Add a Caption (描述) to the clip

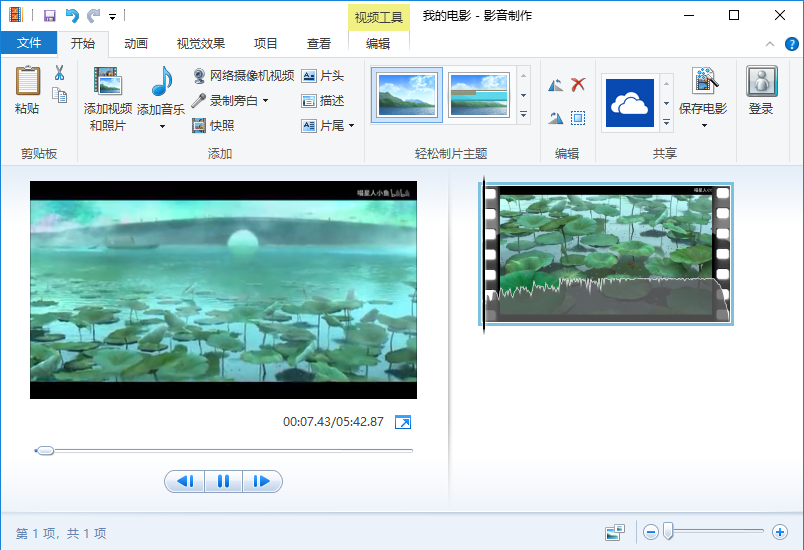tap(323, 100)
